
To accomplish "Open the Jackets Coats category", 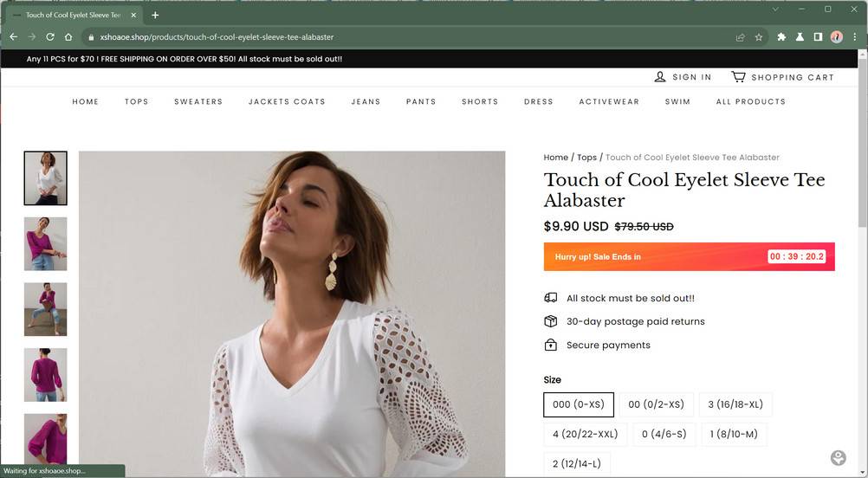I will click(287, 101).
